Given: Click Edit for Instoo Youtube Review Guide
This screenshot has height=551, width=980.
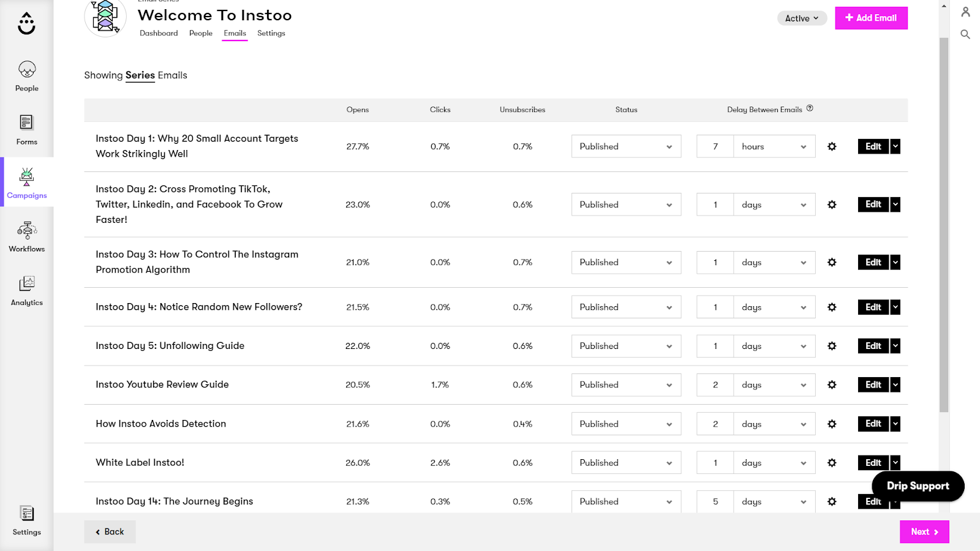Looking at the screenshot, I should click(x=873, y=384).
